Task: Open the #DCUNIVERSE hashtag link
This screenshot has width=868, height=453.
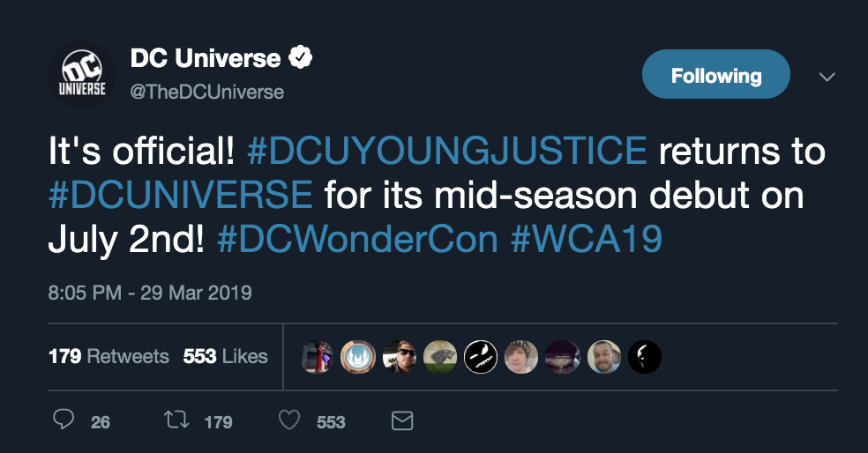Action: coord(181,195)
